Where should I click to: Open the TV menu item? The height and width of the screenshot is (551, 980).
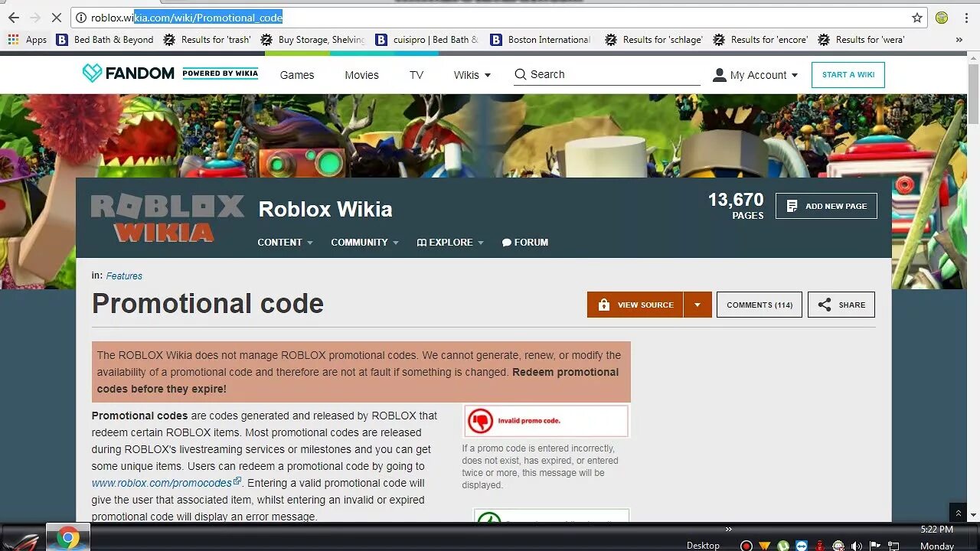pos(416,75)
